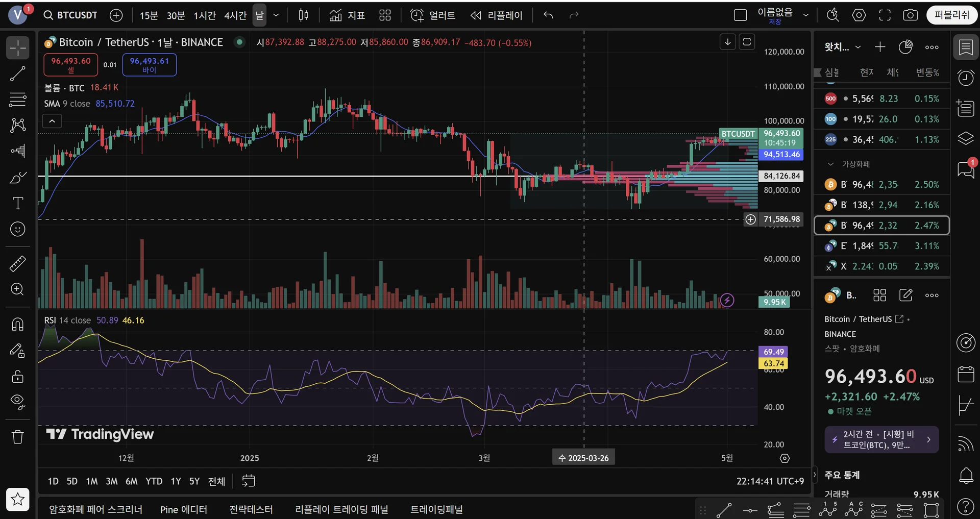Click the 96,493.60 셀 sell button
Screen dimensions: 980x519
pos(71,65)
